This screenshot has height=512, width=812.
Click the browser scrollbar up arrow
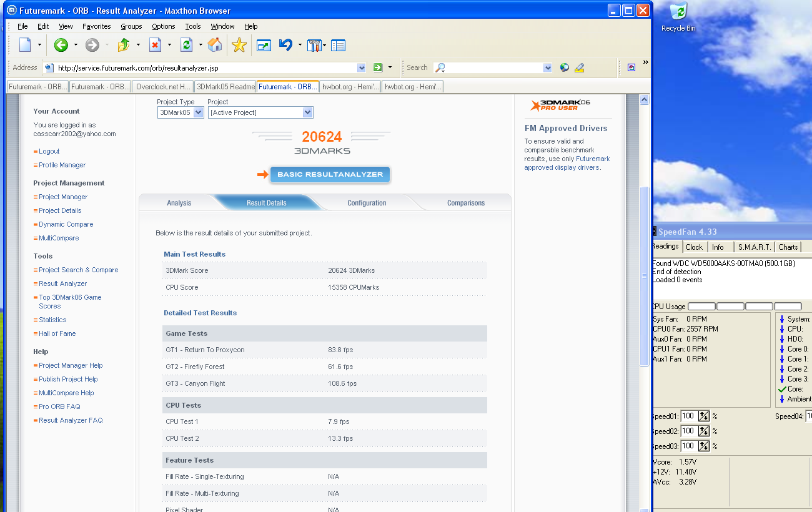pyautogui.click(x=645, y=99)
